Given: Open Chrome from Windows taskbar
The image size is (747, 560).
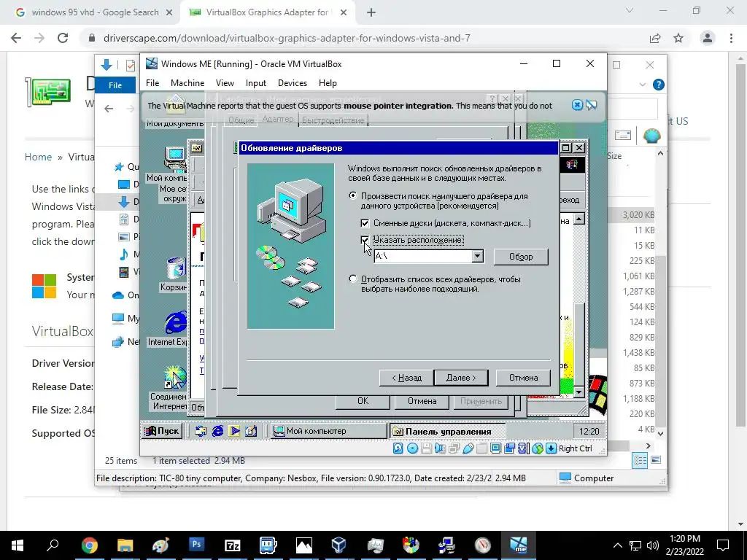Looking at the screenshot, I should (90, 545).
